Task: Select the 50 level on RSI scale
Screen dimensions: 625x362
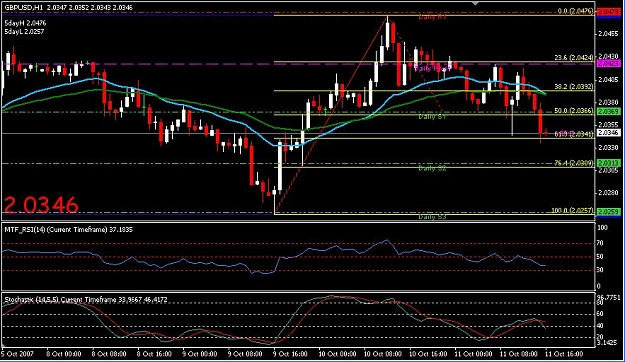Action: point(600,257)
